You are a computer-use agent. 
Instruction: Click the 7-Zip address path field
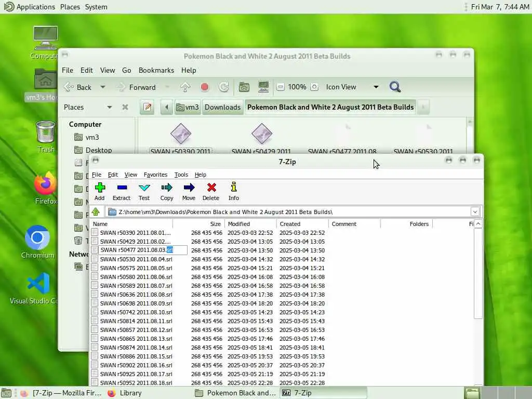pos(288,212)
